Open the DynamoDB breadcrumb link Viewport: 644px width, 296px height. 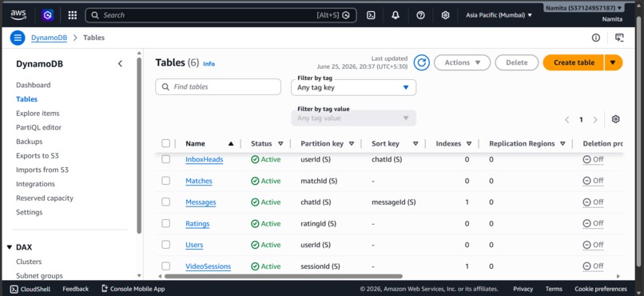tap(49, 38)
